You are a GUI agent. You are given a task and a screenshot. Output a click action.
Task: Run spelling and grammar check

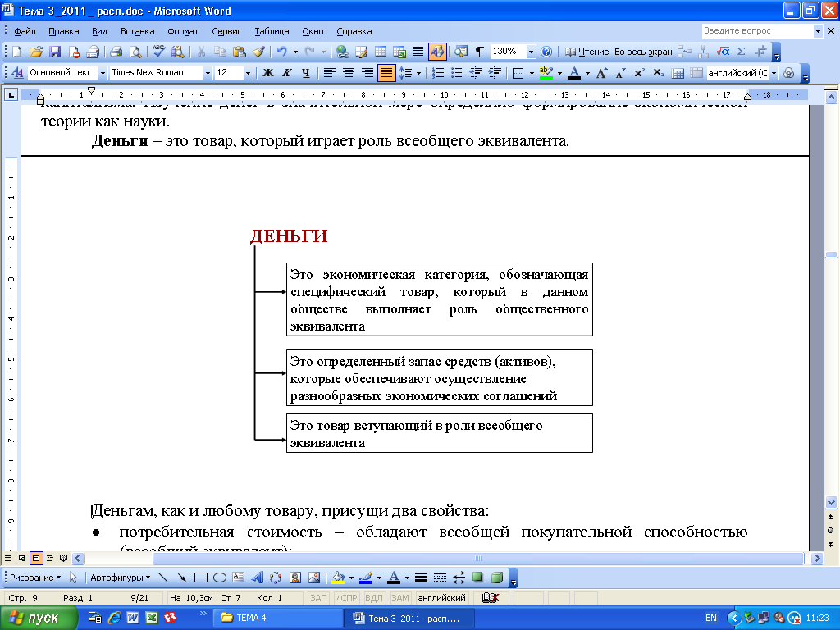158,52
